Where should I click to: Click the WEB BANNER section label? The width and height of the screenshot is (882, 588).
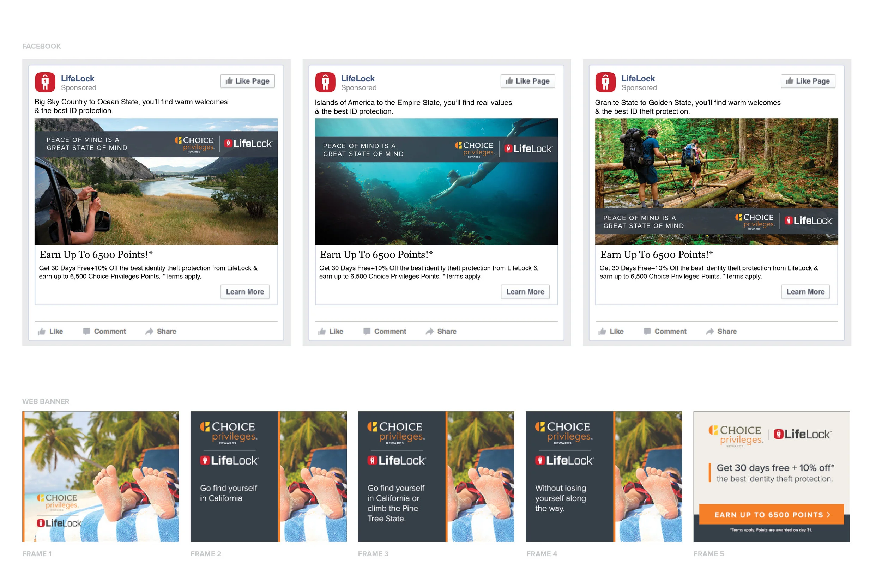(x=46, y=401)
